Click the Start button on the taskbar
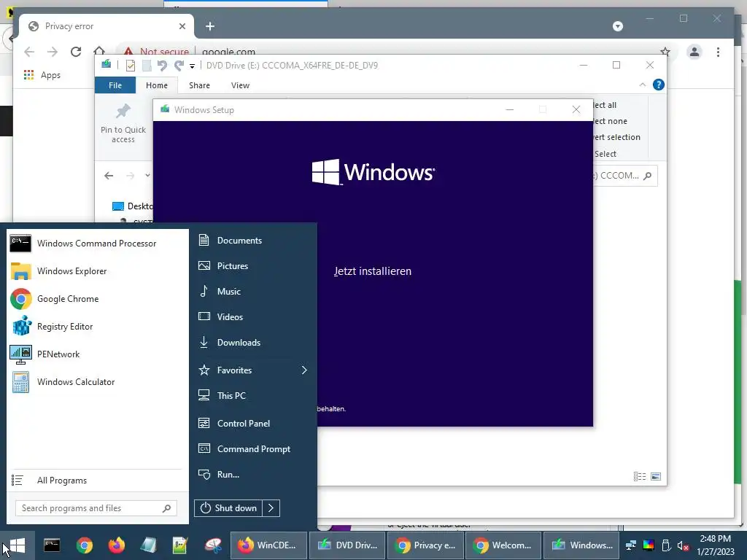This screenshot has width=747, height=560. pyautogui.click(x=18, y=545)
